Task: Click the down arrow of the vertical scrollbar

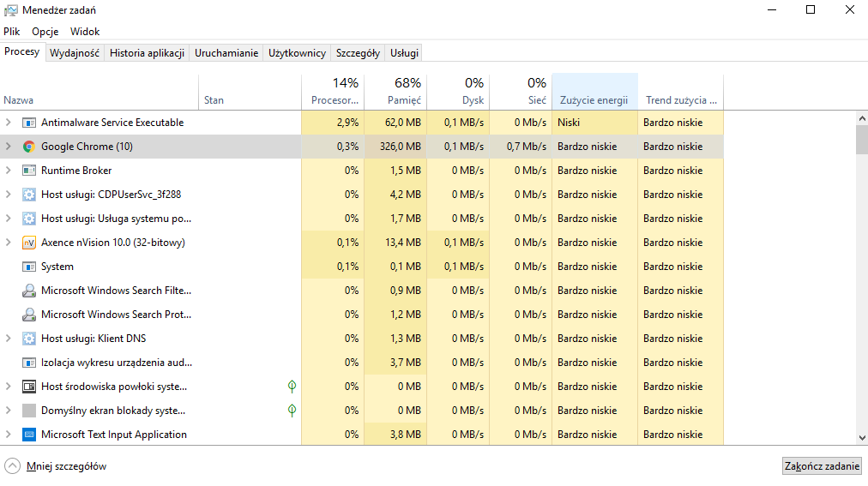Action: coord(861,439)
